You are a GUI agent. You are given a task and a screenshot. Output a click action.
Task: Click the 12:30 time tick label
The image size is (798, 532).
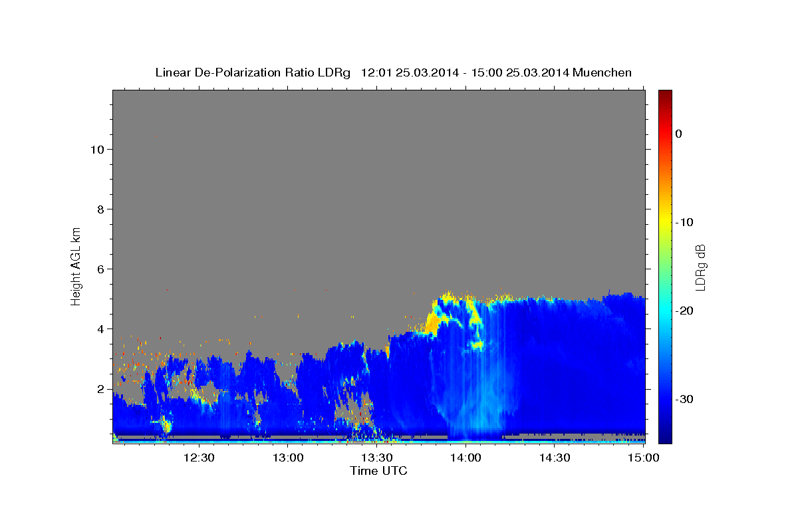pyautogui.click(x=199, y=458)
